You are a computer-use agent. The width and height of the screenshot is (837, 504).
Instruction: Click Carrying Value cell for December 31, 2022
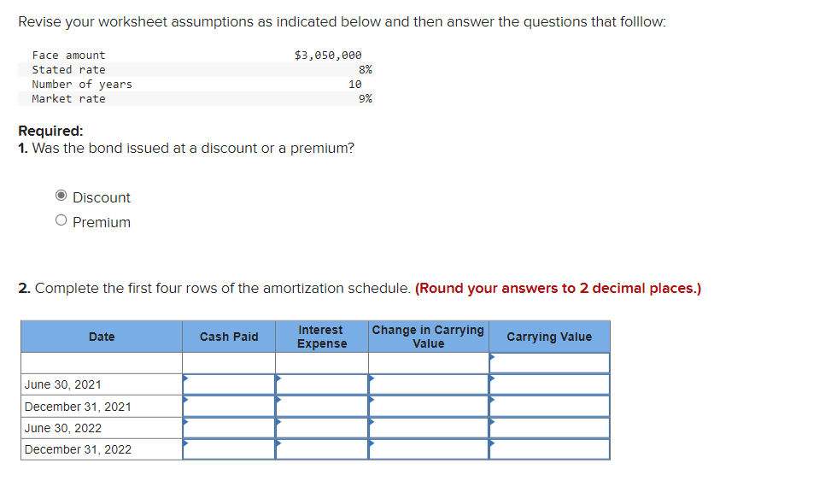click(549, 448)
